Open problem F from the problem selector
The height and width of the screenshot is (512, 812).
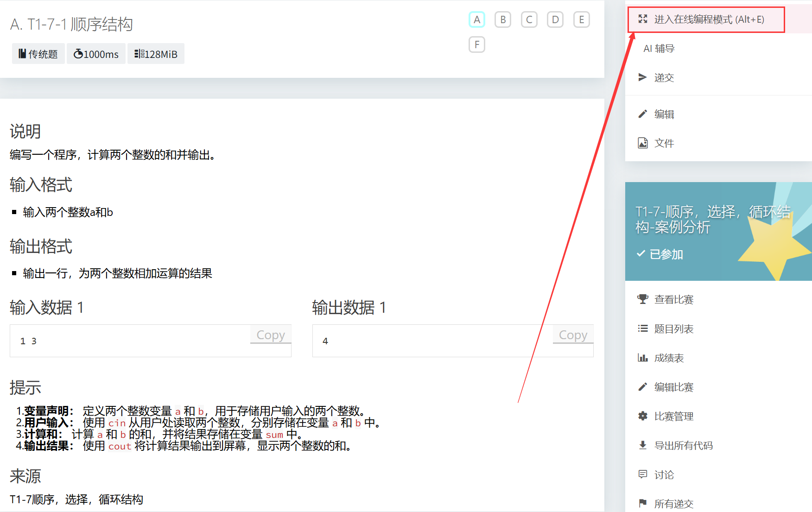(x=477, y=44)
